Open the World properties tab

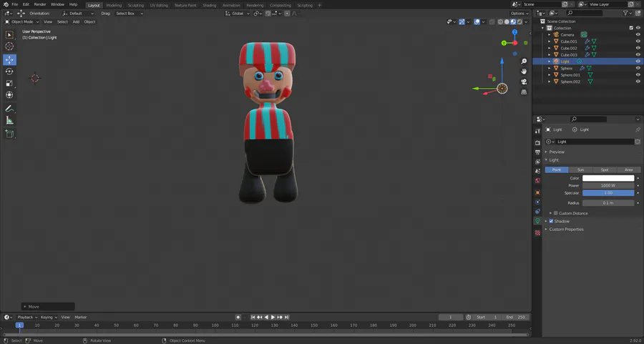537,180
